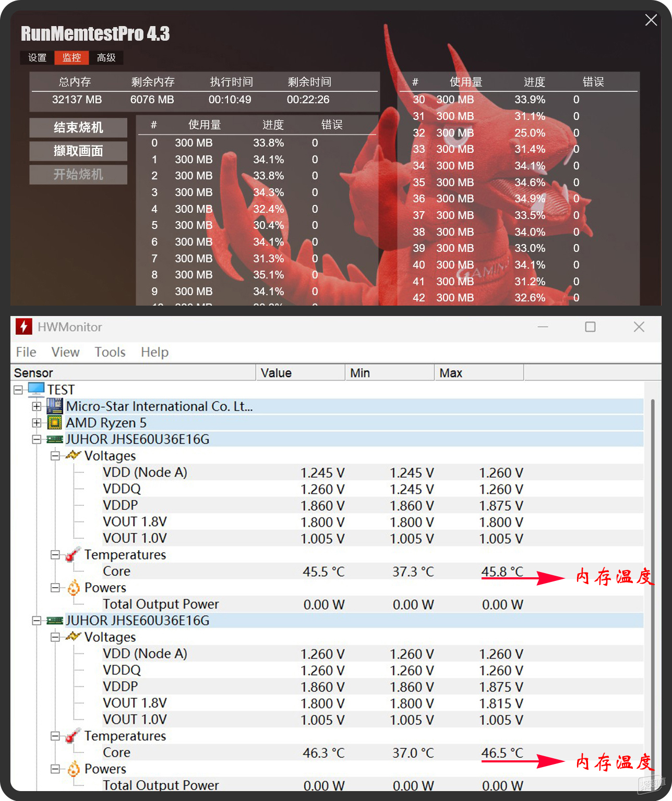The image size is (672, 801).
Task: Click the first JUHOR memory module icon
Action: click(x=55, y=440)
